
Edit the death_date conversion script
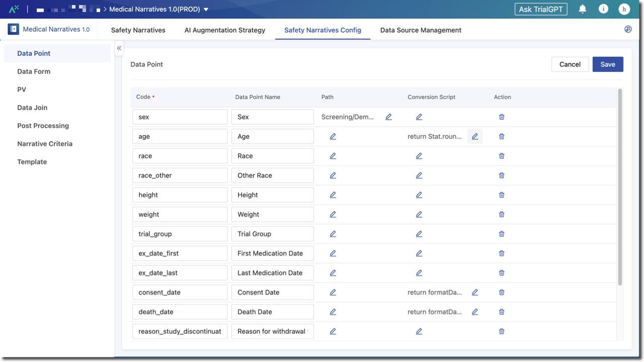tap(475, 312)
